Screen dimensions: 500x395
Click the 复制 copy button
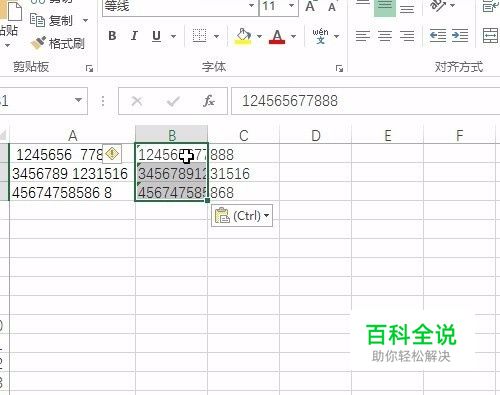coord(51,21)
